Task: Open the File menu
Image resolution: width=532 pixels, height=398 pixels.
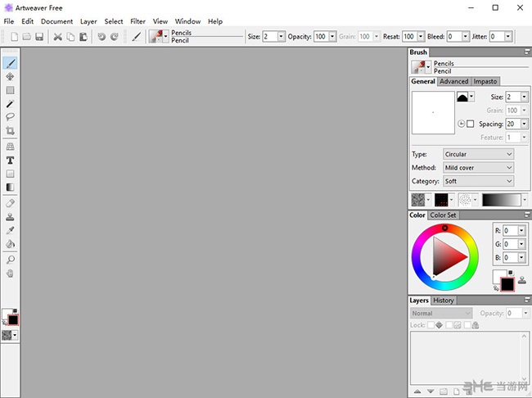Action: (x=9, y=21)
